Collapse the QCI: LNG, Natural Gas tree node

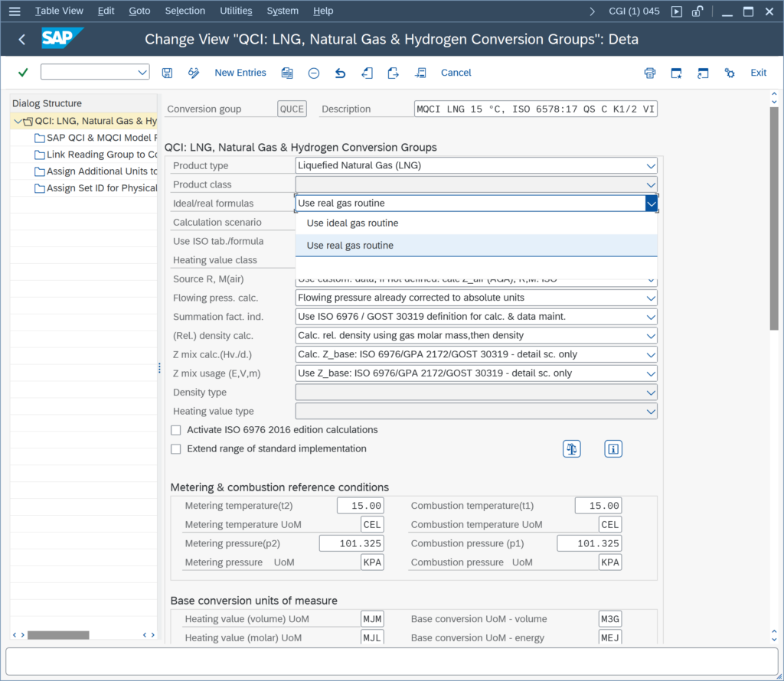coord(18,121)
